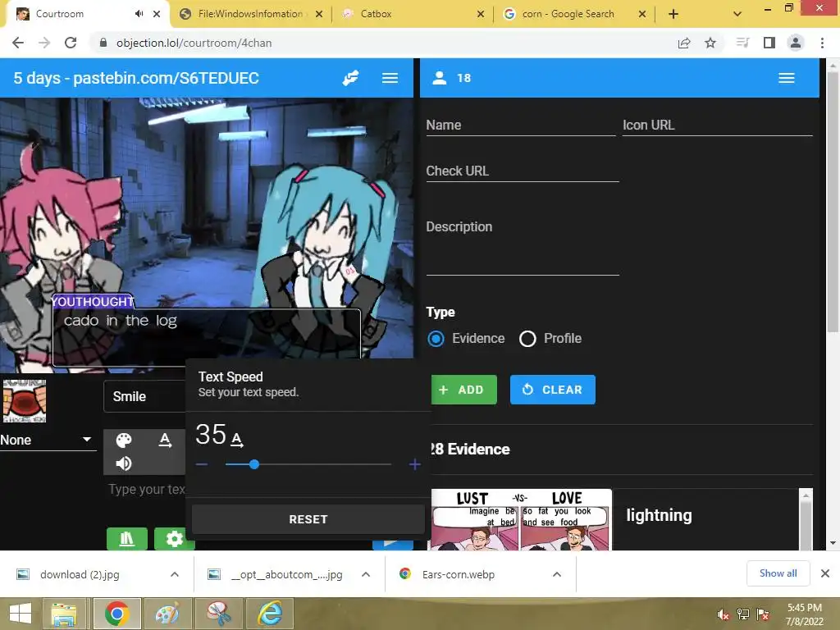The image size is (840, 630).
Task: Click the Name input field
Action: [x=521, y=125]
